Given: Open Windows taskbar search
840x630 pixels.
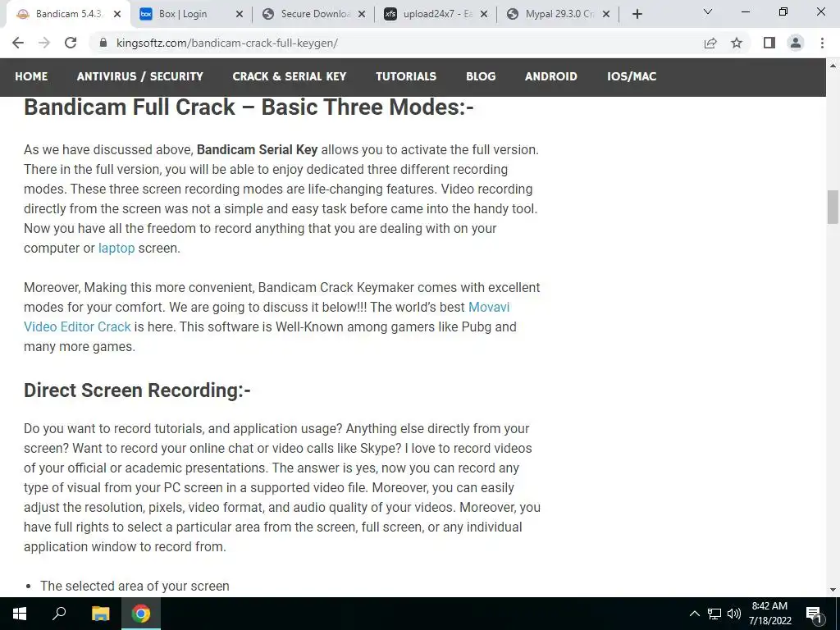Looking at the screenshot, I should coord(59,614).
